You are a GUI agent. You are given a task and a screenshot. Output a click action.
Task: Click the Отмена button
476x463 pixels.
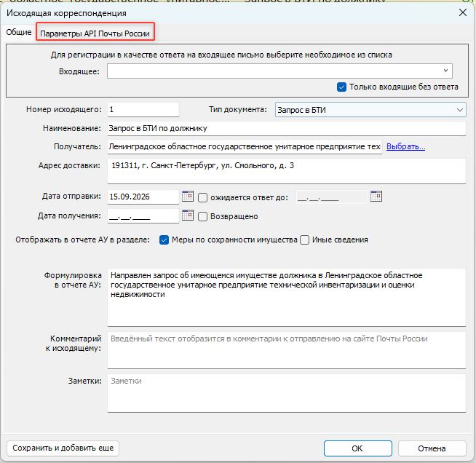432,448
